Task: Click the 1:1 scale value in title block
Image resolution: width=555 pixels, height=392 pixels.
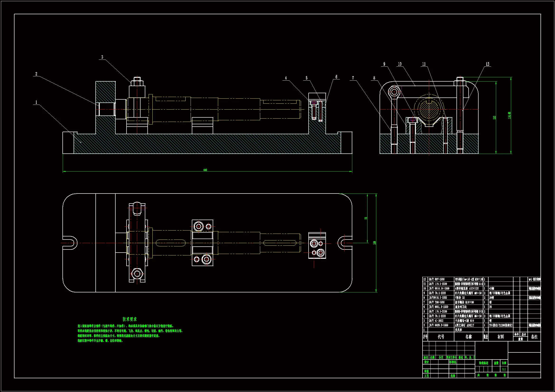Action: point(504,369)
